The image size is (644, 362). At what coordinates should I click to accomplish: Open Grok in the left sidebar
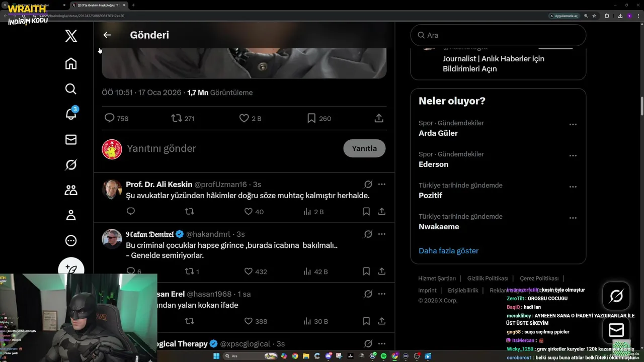(x=71, y=164)
